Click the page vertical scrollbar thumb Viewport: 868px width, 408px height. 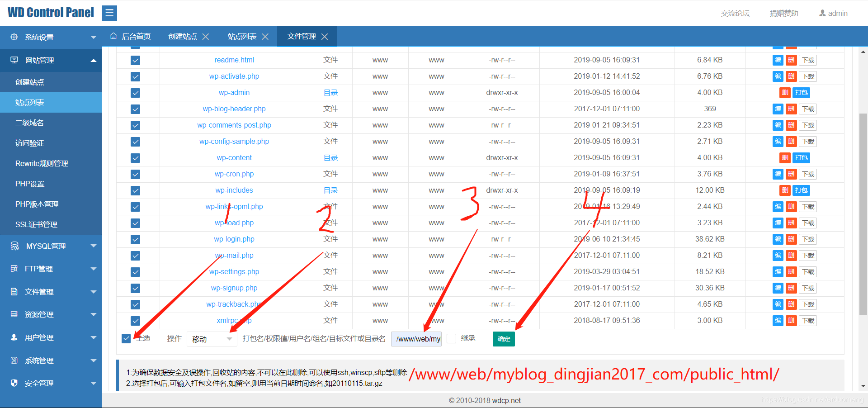[x=863, y=214]
